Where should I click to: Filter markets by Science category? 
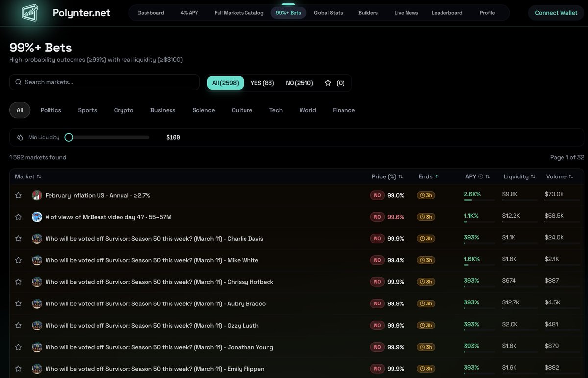click(x=204, y=110)
